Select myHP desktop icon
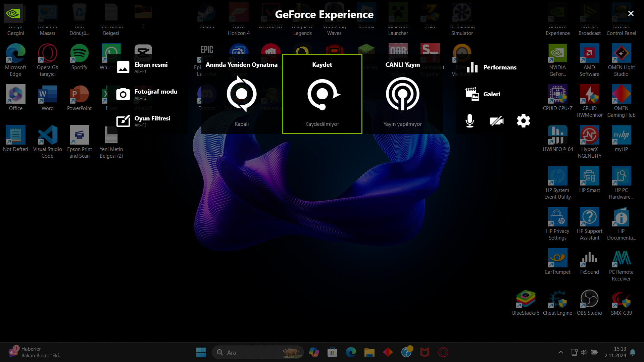Image resolution: width=644 pixels, height=362 pixels. point(622,139)
